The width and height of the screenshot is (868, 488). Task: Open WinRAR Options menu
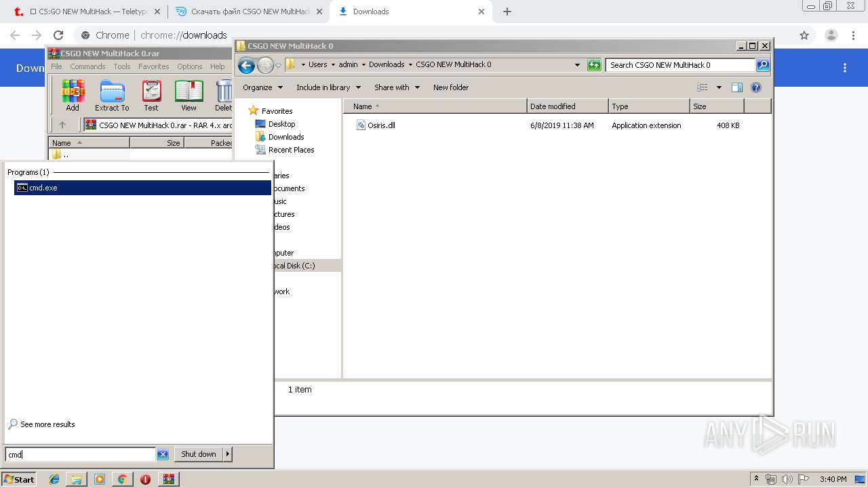click(x=190, y=66)
